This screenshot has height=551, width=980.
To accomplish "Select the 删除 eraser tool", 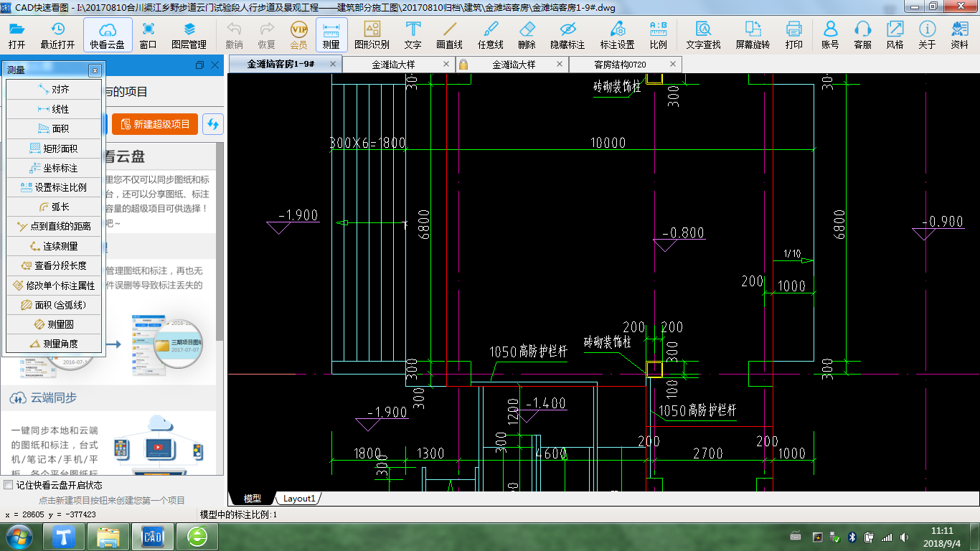I will click(x=527, y=35).
